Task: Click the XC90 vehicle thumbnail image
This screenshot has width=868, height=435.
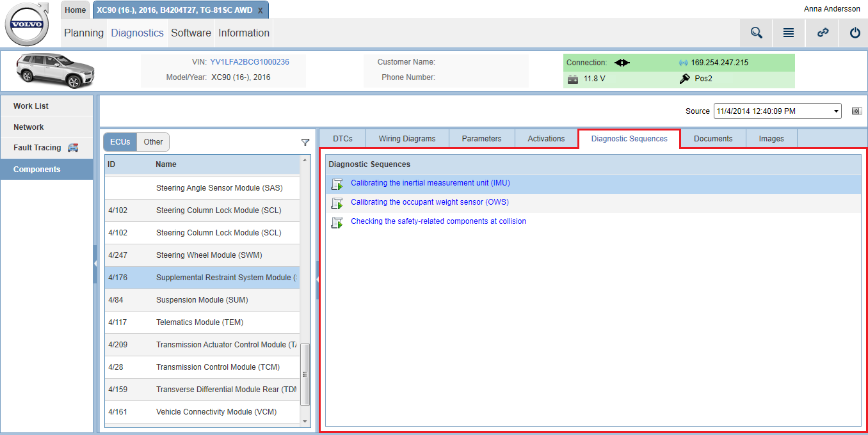Action: (x=56, y=70)
